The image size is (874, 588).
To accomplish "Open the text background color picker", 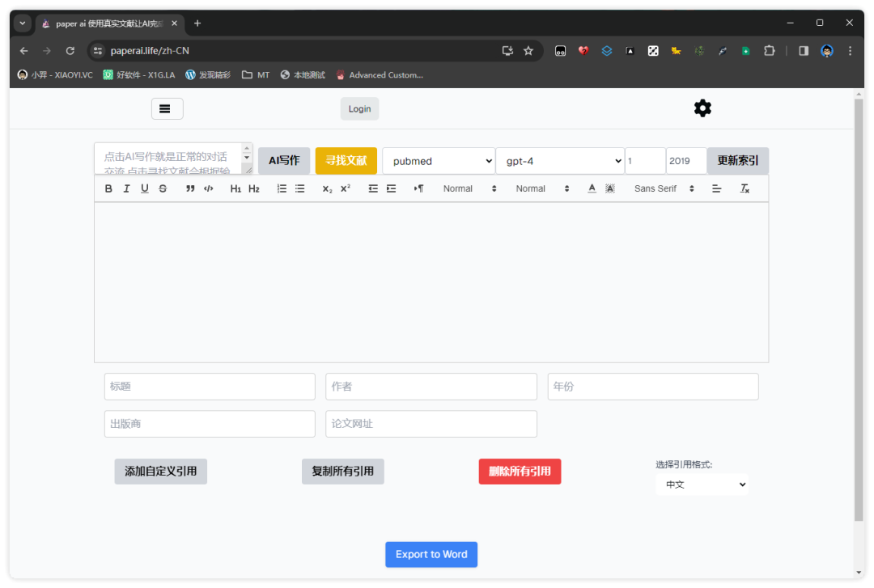I will (x=610, y=188).
